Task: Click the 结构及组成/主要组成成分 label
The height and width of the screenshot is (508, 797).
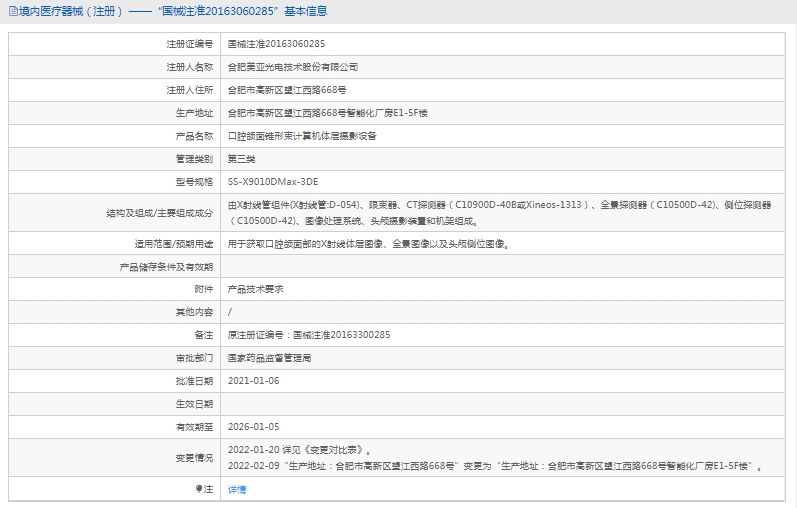Action: 160,213
